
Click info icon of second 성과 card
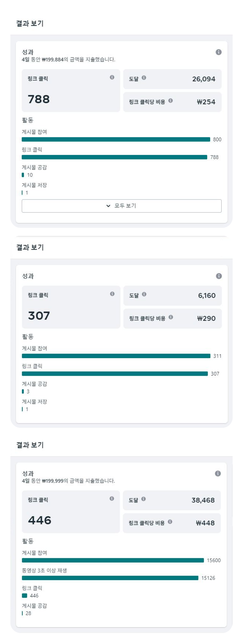[x=219, y=276]
